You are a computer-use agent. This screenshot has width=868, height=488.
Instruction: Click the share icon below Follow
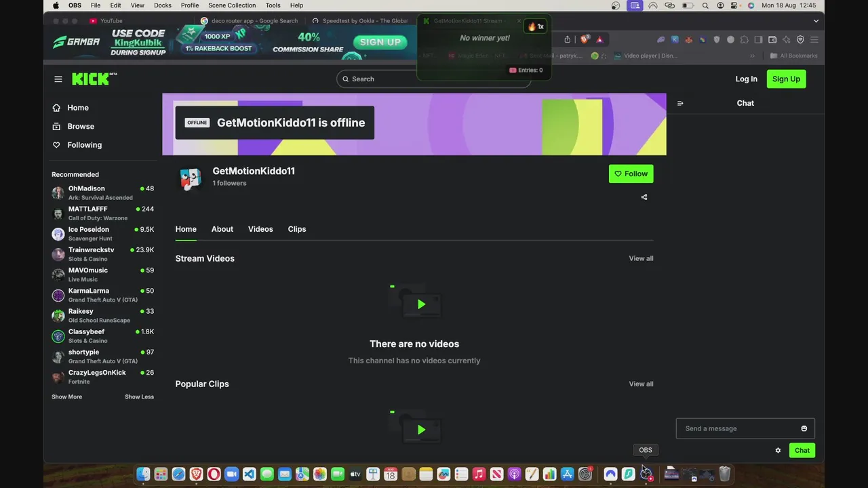(x=644, y=197)
